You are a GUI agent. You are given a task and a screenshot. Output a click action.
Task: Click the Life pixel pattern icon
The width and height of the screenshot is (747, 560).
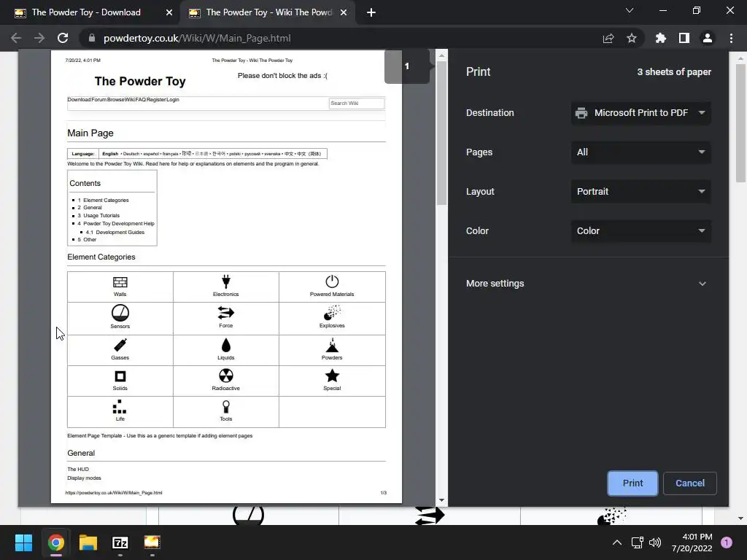119,407
